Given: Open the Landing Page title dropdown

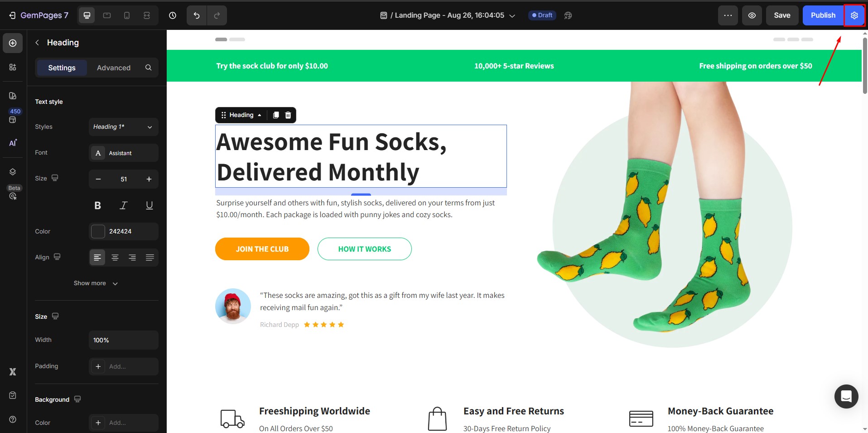Looking at the screenshot, I should [512, 15].
